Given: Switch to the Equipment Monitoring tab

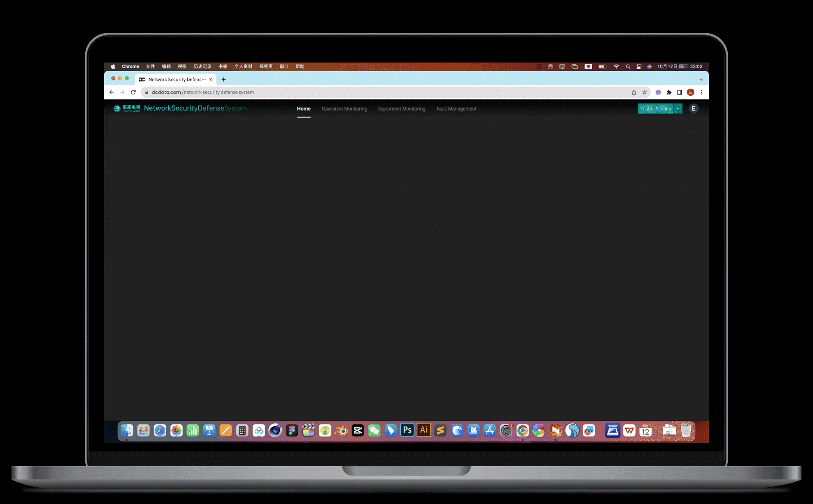Looking at the screenshot, I should [x=402, y=109].
